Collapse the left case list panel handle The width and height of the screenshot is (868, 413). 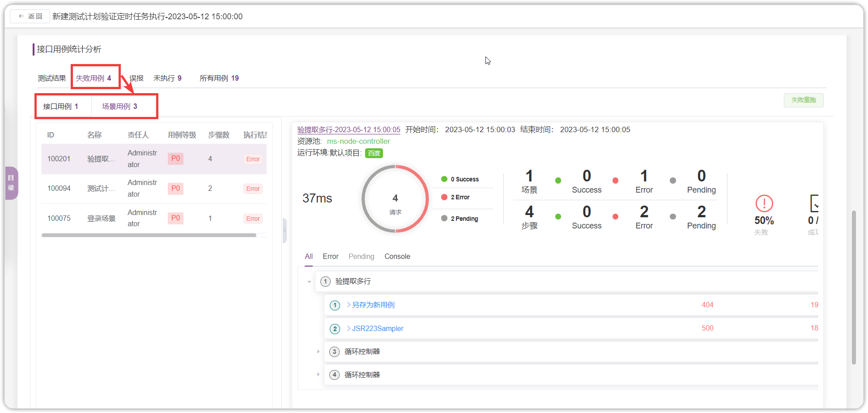pyautogui.click(x=285, y=230)
